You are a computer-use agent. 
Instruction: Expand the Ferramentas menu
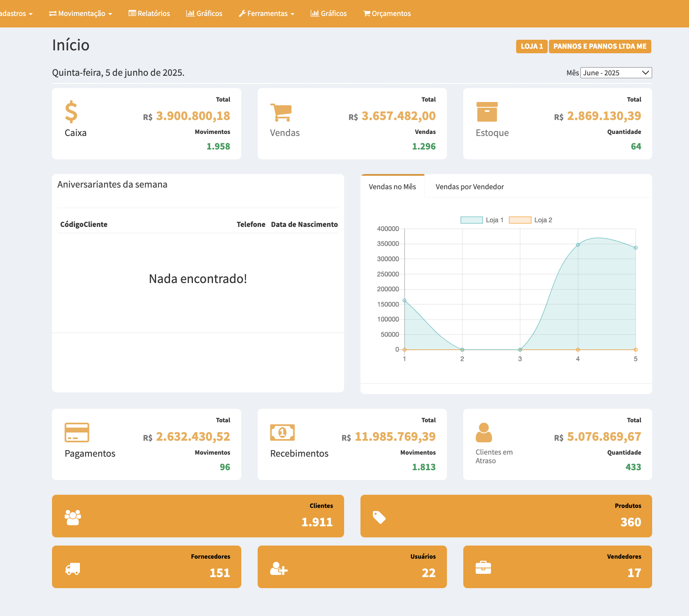point(267,14)
